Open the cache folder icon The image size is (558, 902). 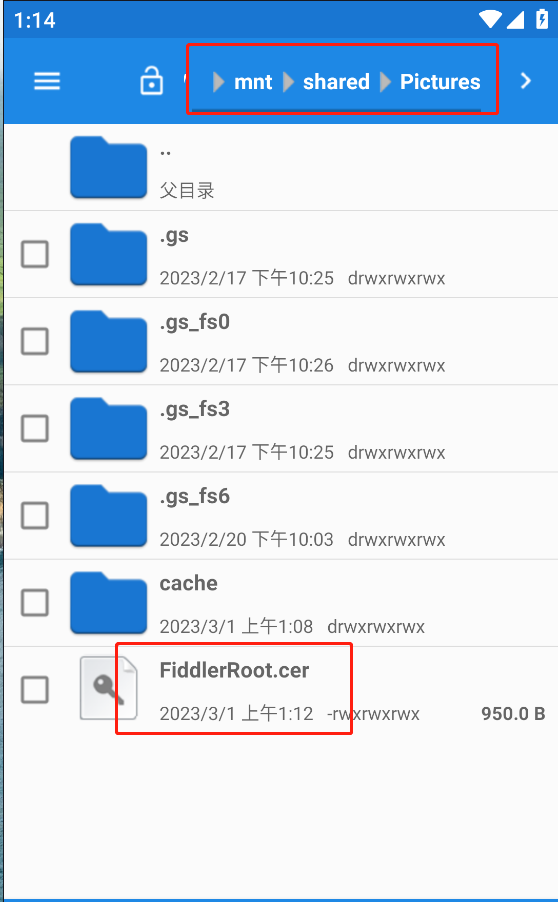[x=109, y=603]
